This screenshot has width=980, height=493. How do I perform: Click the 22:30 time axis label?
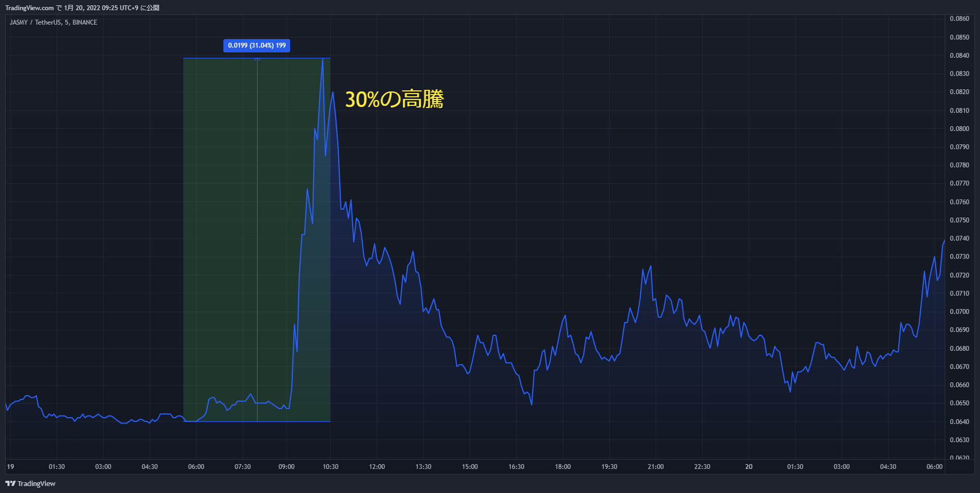[x=702, y=467]
